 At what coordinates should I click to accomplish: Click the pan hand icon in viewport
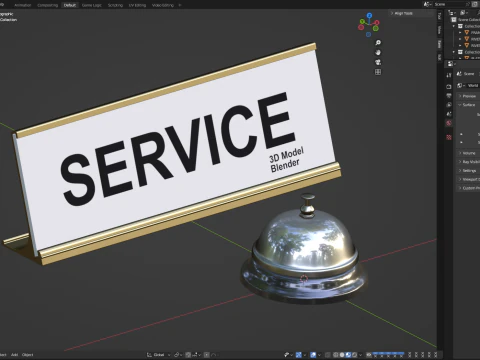tap(378, 52)
